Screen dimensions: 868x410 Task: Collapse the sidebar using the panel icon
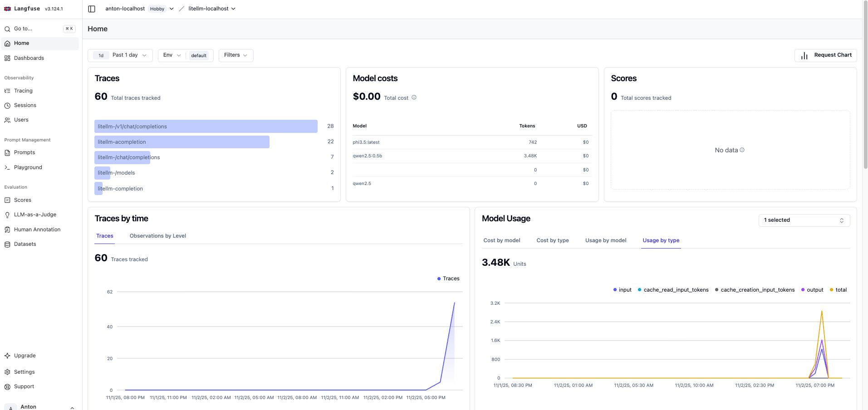coord(92,9)
